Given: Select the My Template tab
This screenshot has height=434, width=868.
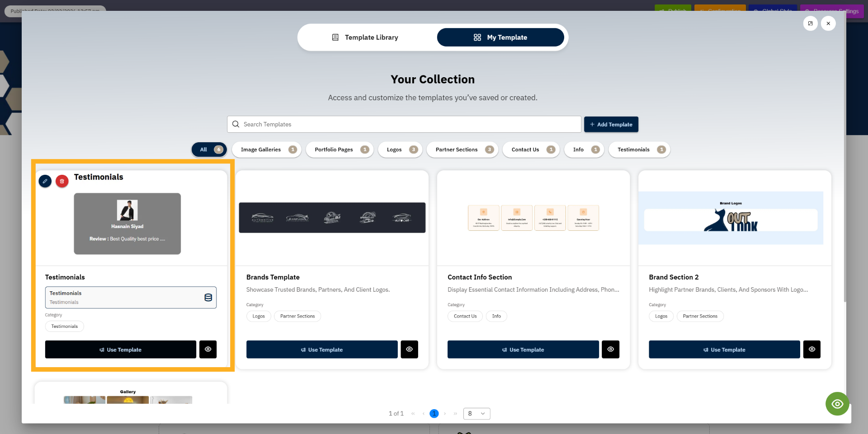Looking at the screenshot, I should click(500, 37).
